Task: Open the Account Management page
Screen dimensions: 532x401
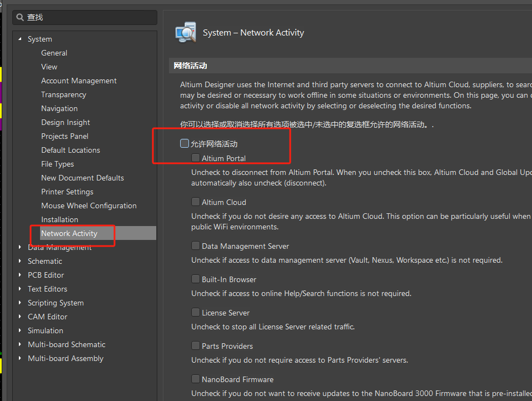Action: (79, 81)
